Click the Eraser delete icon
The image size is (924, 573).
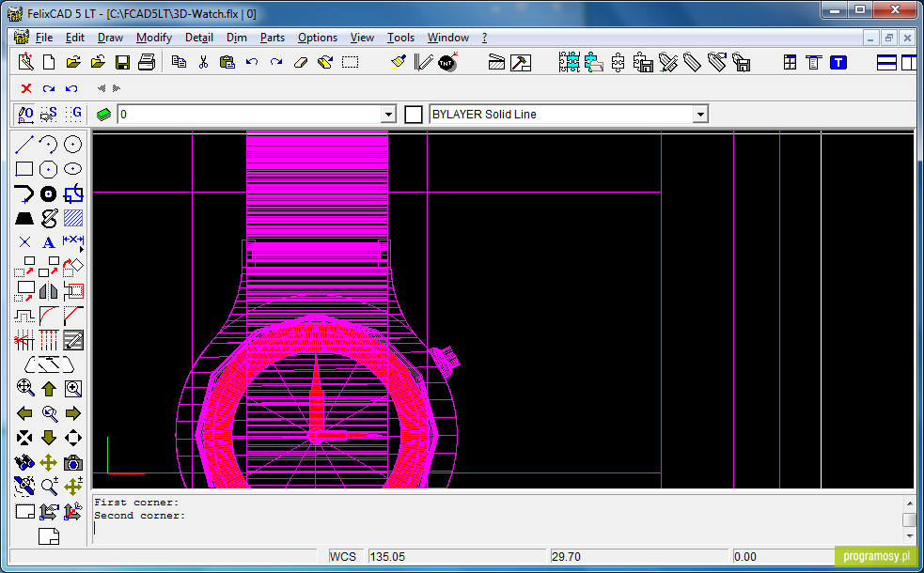pyautogui.click(x=301, y=62)
